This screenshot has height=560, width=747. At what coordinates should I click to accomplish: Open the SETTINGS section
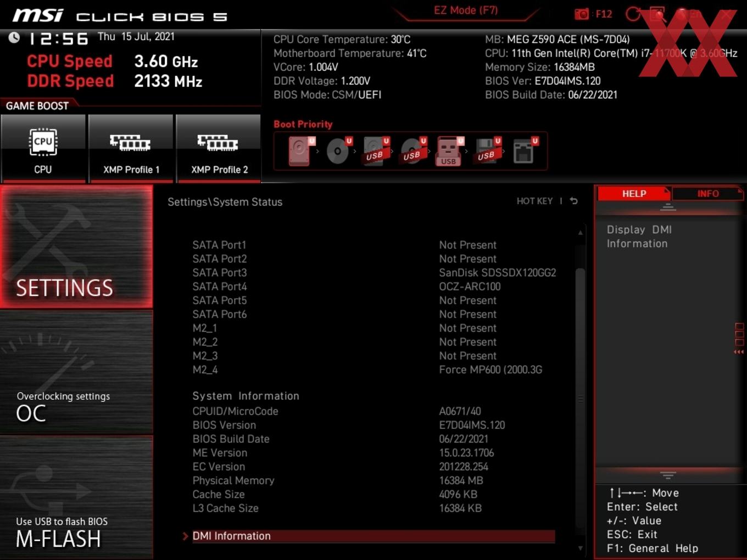point(76,247)
